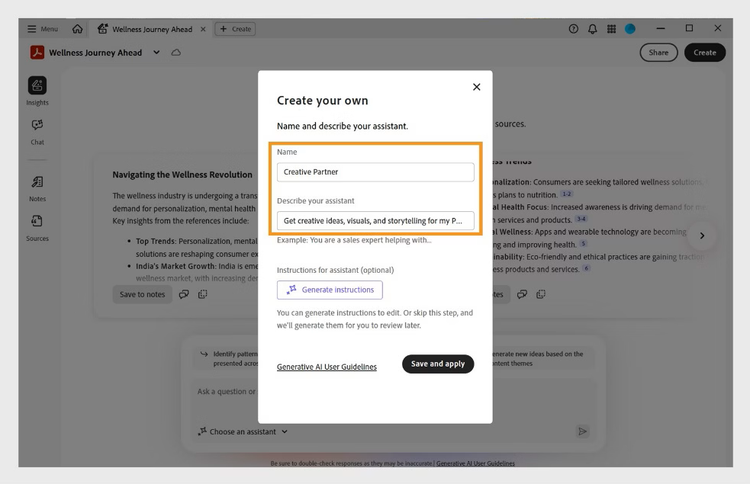Viewport: 750px width, 484px height.
Task: Open Chat in the sidebar
Action: coord(37,132)
